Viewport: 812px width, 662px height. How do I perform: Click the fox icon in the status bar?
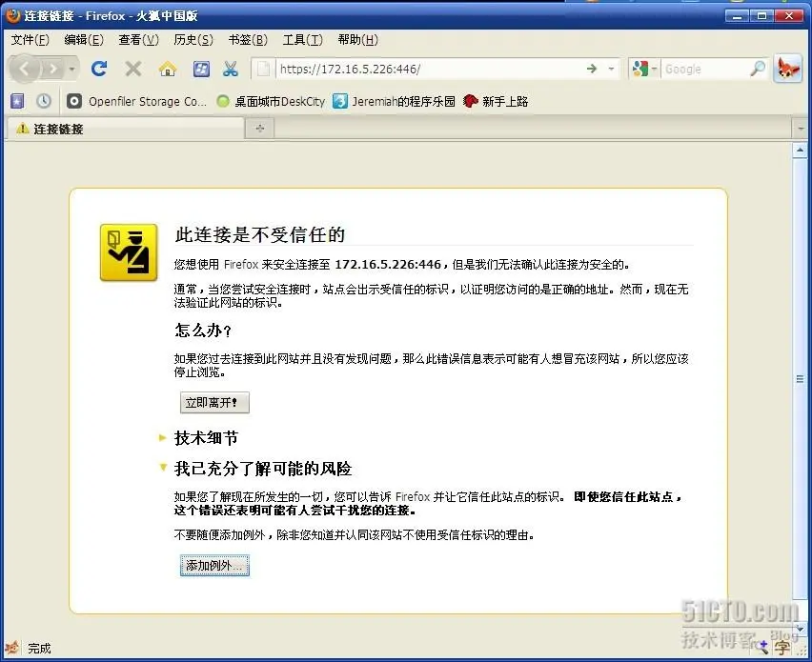click(11, 648)
